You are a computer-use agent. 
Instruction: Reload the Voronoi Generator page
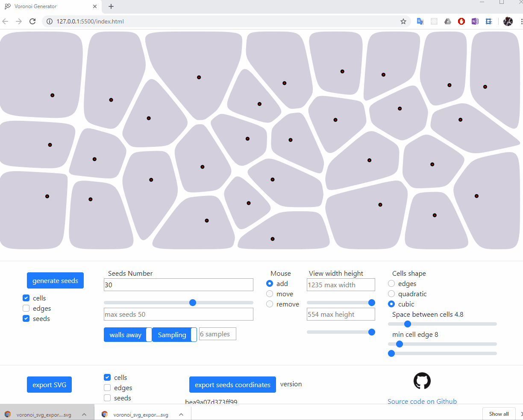pyautogui.click(x=32, y=21)
